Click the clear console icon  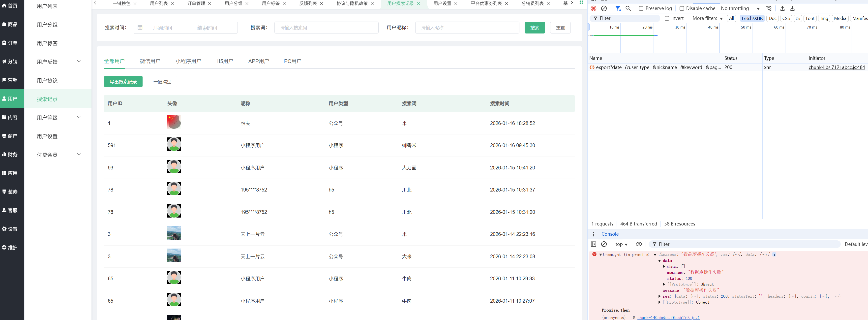click(x=604, y=244)
